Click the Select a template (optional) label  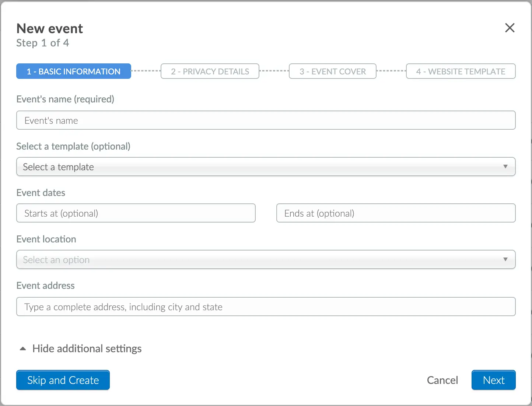coord(73,146)
